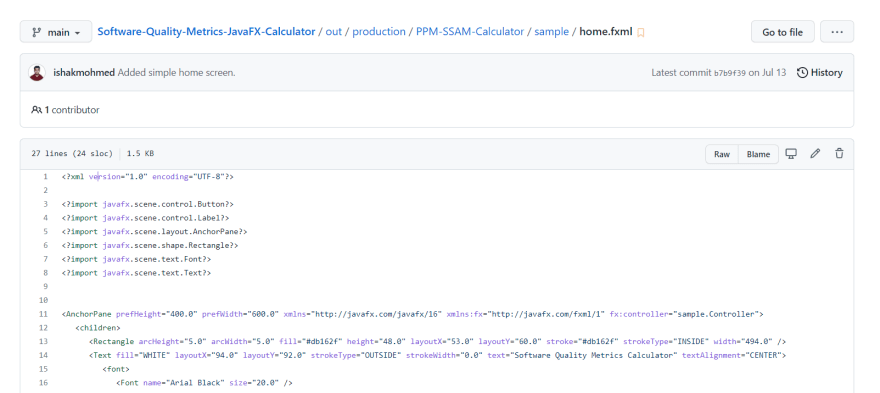Click the git branch icon in main button
Image resolution: width=880 pixels, height=393 pixels.
coord(36,33)
